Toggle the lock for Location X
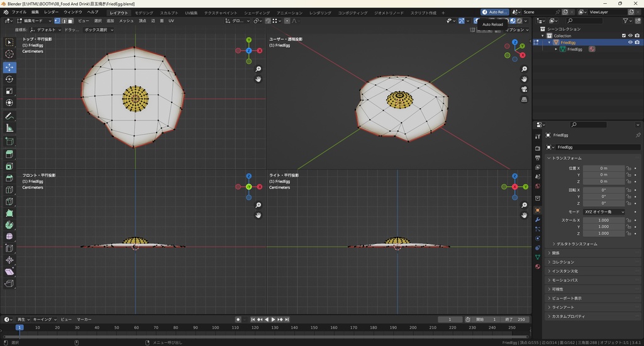The image size is (644, 346). 629,168
